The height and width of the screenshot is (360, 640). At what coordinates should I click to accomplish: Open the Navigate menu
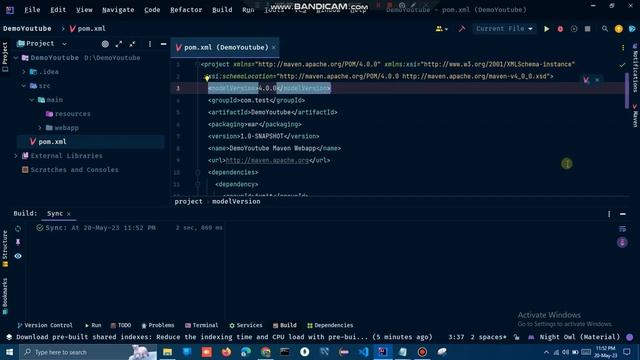(118, 9)
